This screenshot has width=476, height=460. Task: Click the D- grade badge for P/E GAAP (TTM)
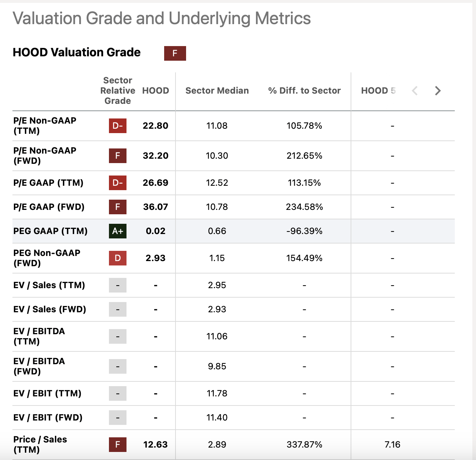pyautogui.click(x=118, y=183)
